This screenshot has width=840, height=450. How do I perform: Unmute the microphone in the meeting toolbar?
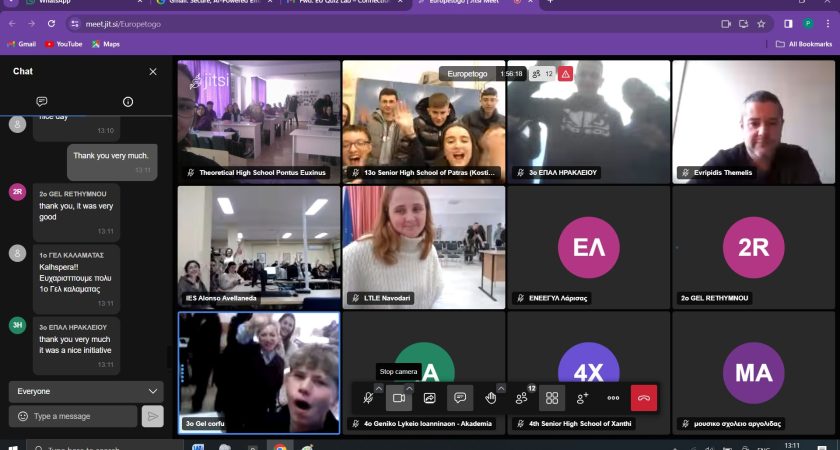[368, 398]
